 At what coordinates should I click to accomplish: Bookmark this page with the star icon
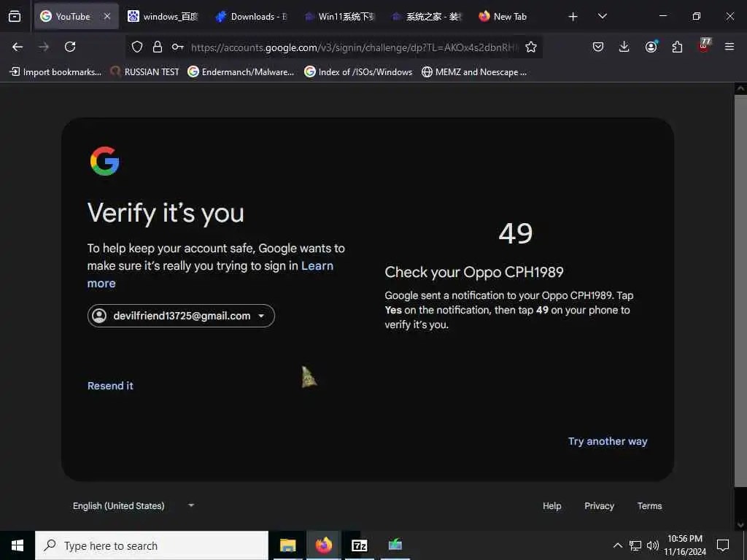point(531,47)
